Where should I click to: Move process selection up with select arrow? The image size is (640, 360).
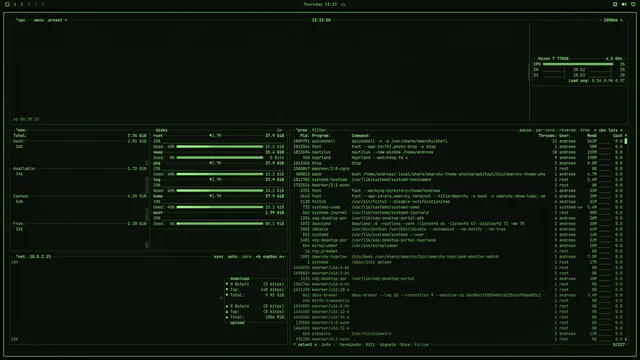point(295,345)
